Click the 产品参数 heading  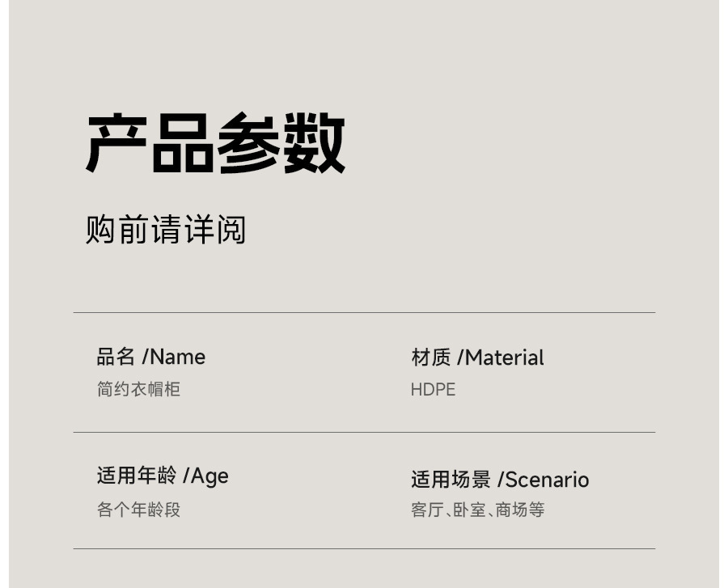tap(215, 144)
